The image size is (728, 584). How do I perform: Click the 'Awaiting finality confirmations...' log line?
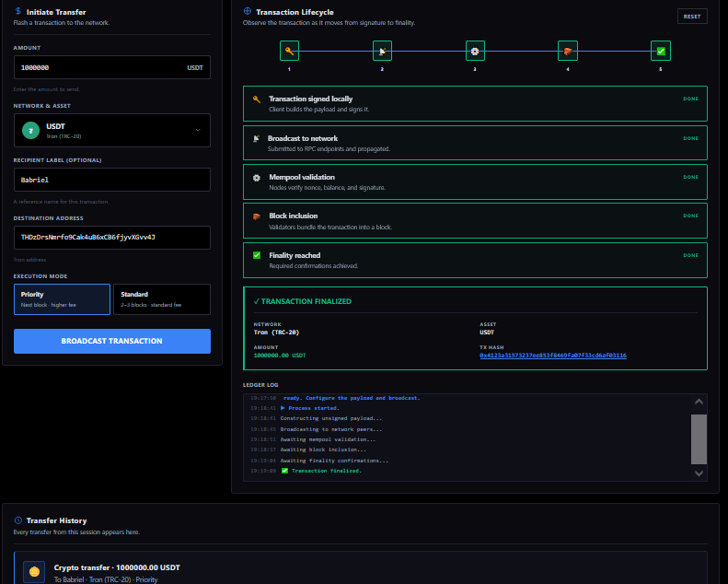coord(334,461)
